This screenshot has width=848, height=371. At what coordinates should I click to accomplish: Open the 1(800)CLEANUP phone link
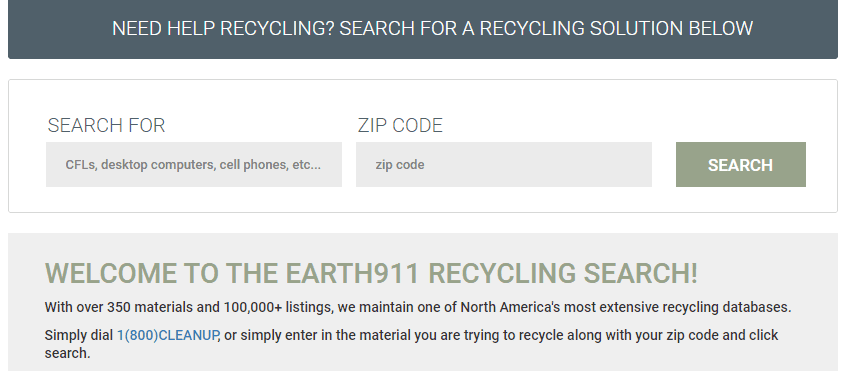click(x=167, y=335)
